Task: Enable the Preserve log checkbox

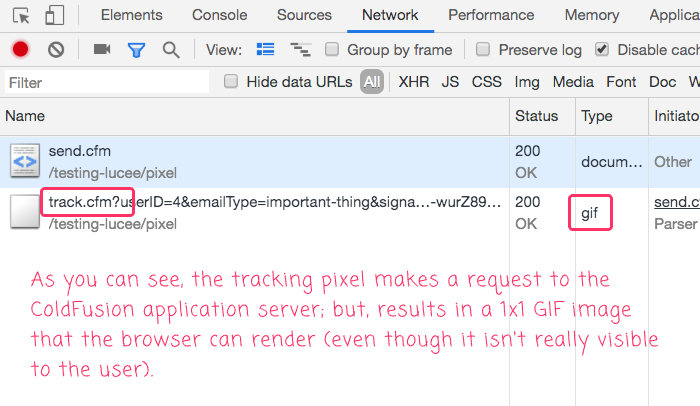Action: pyautogui.click(x=483, y=49)
